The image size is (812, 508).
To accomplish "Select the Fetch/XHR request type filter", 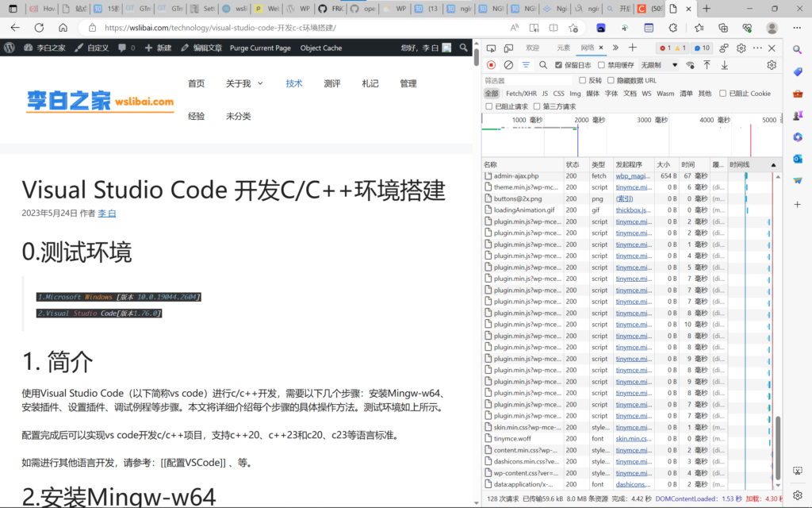I will coord(521,94).
